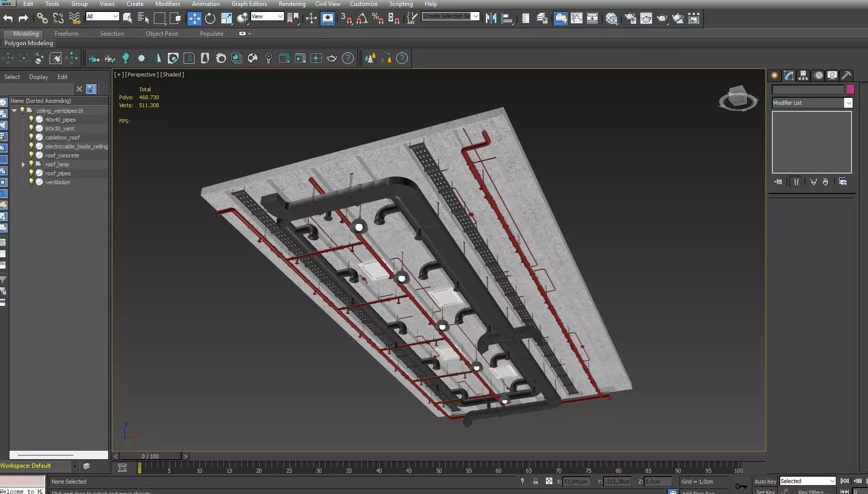Image resolution: width=868 pixels, height=494 pixels.
Task: Click the X coordinate field
Action: coord(576,482)
